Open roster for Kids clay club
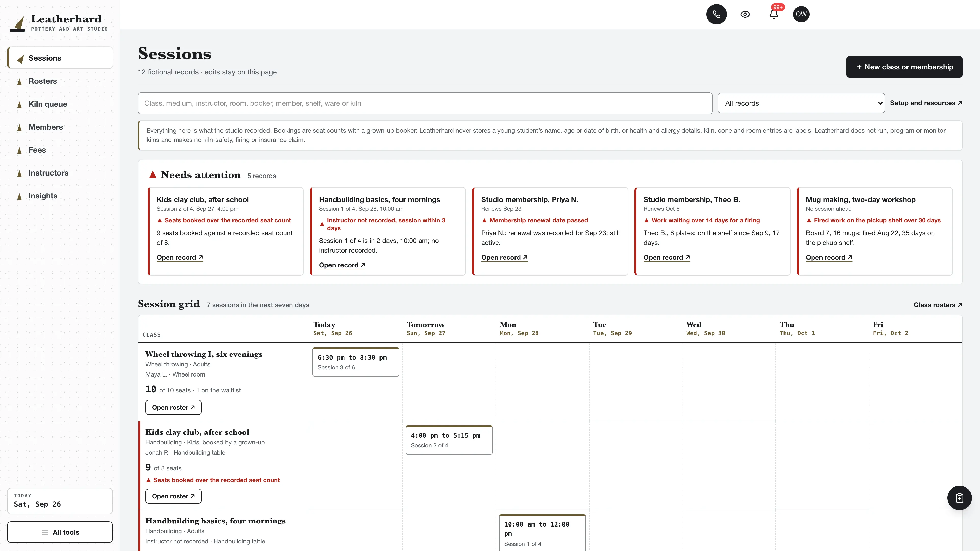980x551 pixels. (x=174, y=496)
